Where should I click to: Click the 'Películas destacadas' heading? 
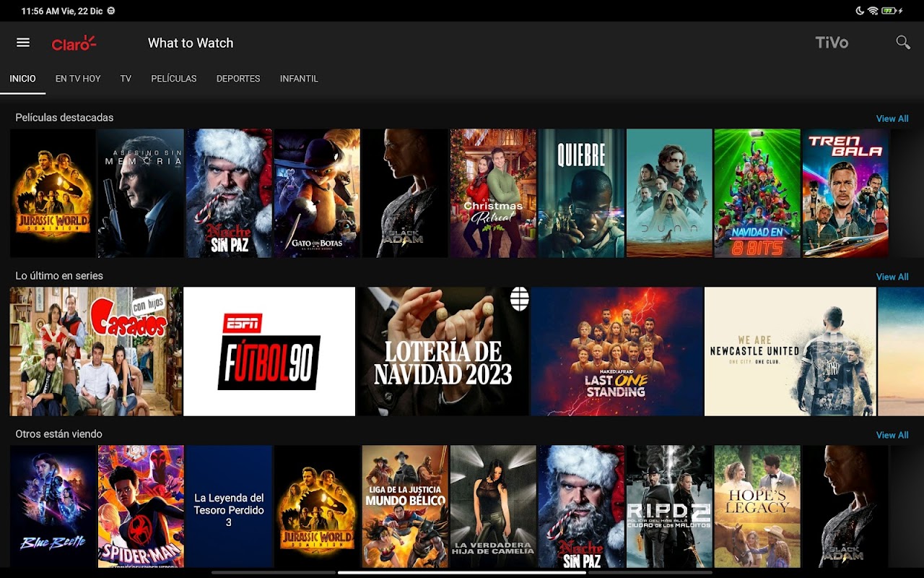(x=64, y=118)
